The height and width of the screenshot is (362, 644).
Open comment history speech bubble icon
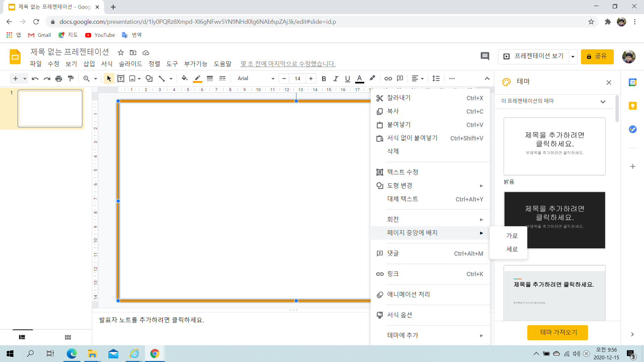point(485,56)
